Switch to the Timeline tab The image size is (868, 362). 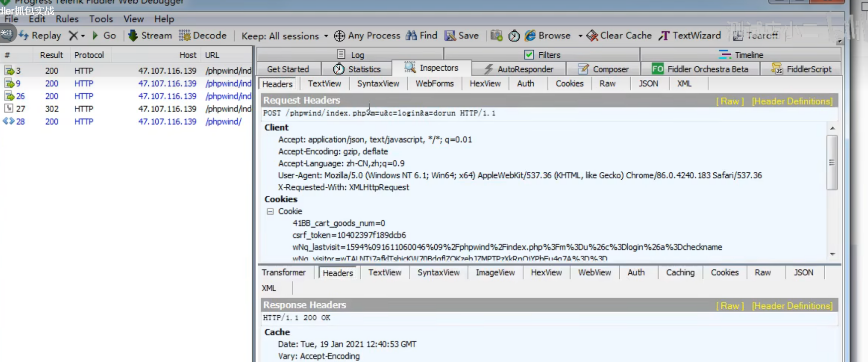pos(741,54)
